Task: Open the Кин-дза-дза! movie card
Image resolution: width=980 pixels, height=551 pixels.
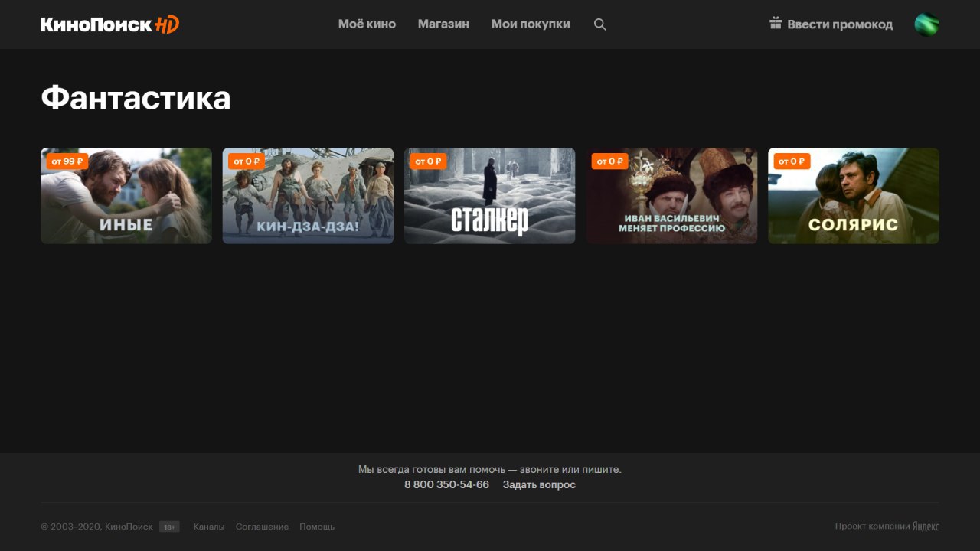Action: [x=308, y=196]
